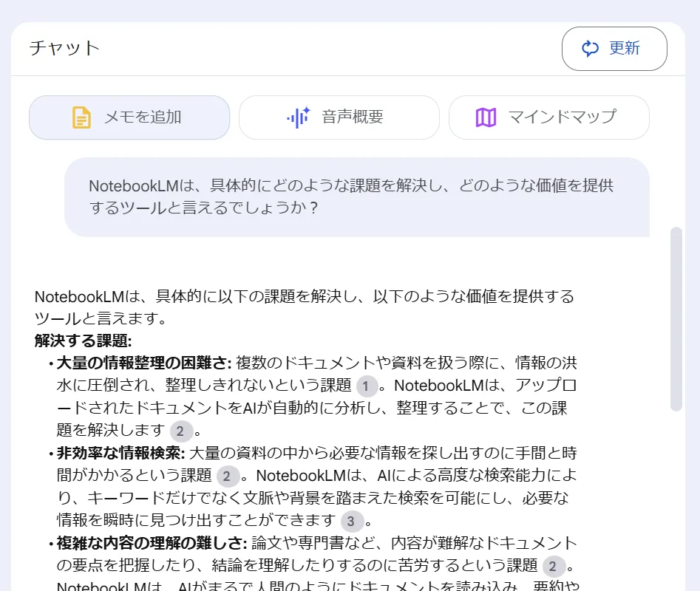This screenshot has width=700, height=591.
Task: Click the response intro line ツールと言えます。
Action: pos(101,318)
